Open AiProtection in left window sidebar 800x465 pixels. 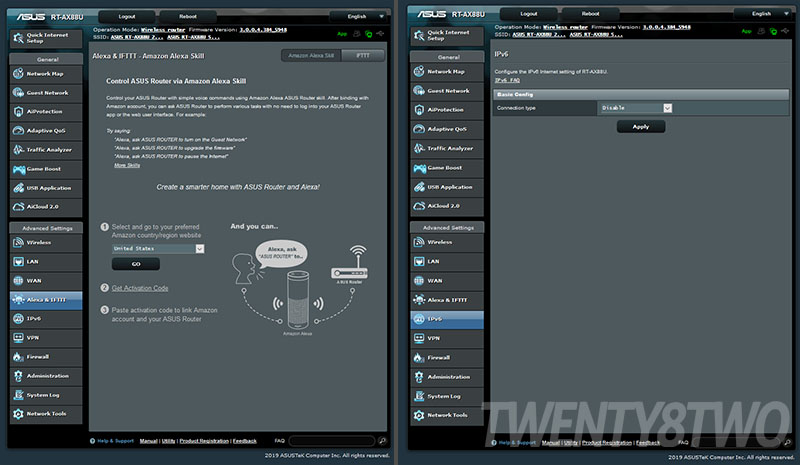(x=46, y=112)
